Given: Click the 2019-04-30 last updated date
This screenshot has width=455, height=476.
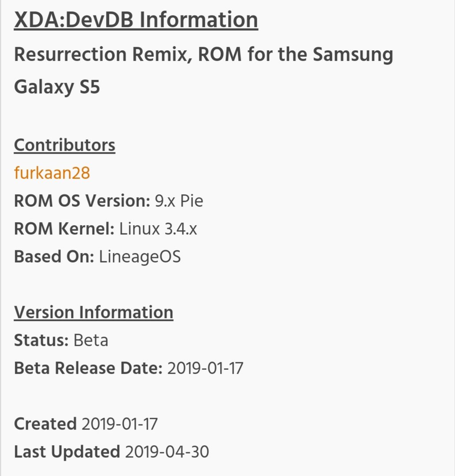Looking at the screenshot, I should (x=167, y=452).
